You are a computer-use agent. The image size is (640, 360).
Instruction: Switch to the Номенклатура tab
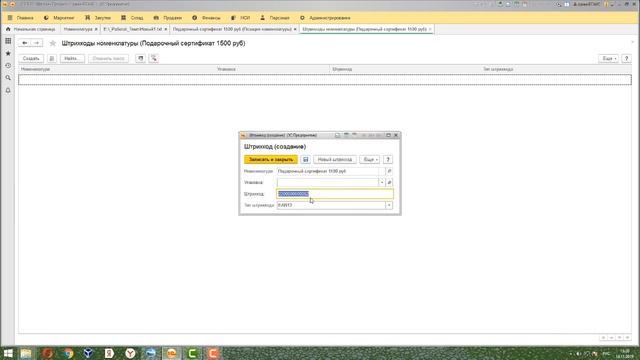point(78,29)
